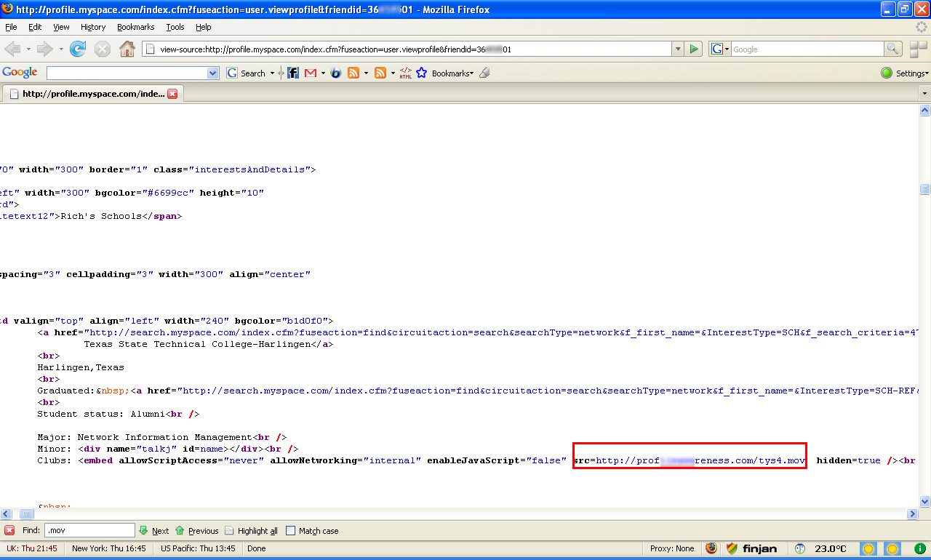Click the Google toolbar logo
Viewport: 931px width, 560px height.
click(x=20, y=73)
